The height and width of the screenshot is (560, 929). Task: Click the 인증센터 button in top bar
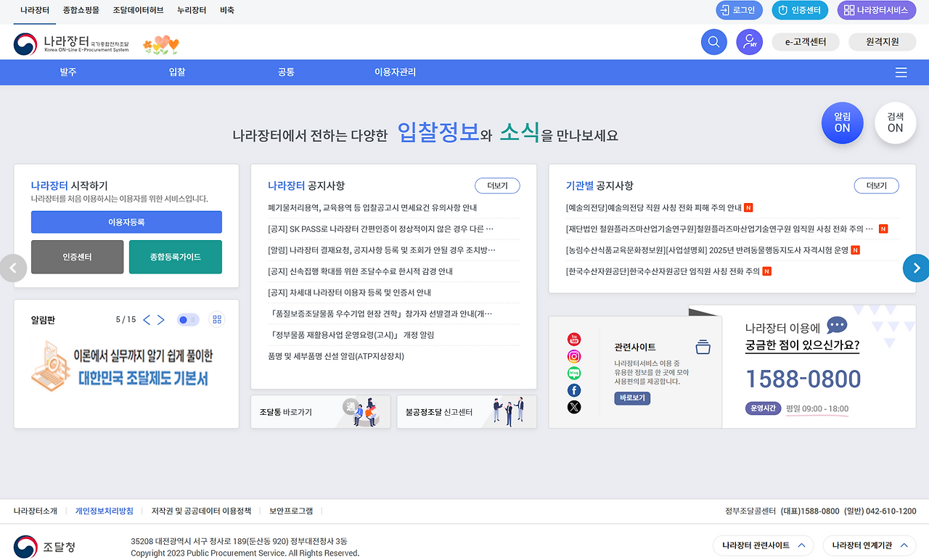tap(801, 10)
